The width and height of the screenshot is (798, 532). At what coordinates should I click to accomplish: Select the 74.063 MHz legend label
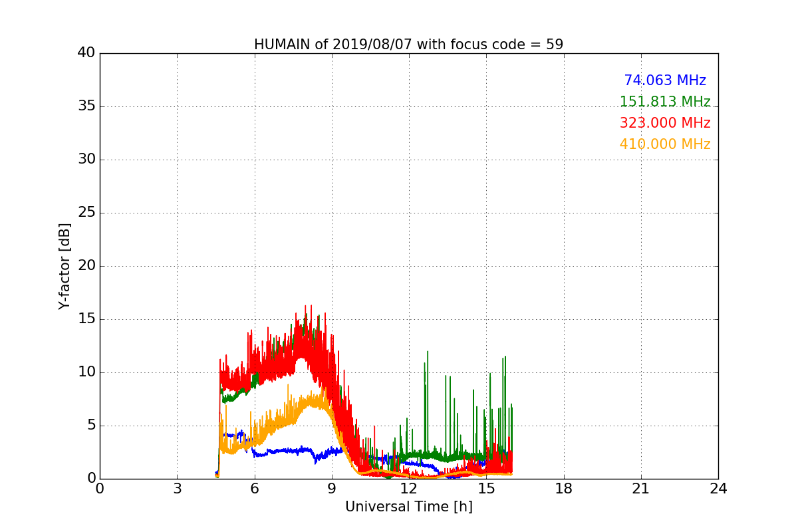[665, 80]
